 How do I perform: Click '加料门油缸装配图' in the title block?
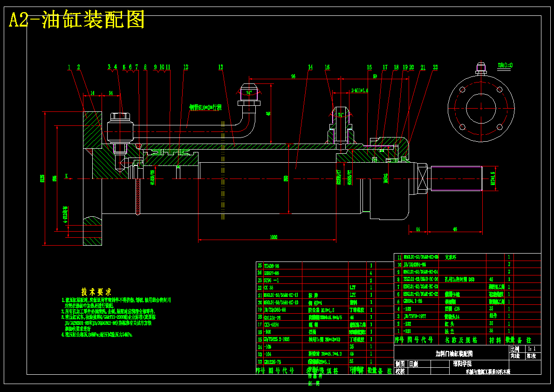pyautogui.click(x=454, y=353)
